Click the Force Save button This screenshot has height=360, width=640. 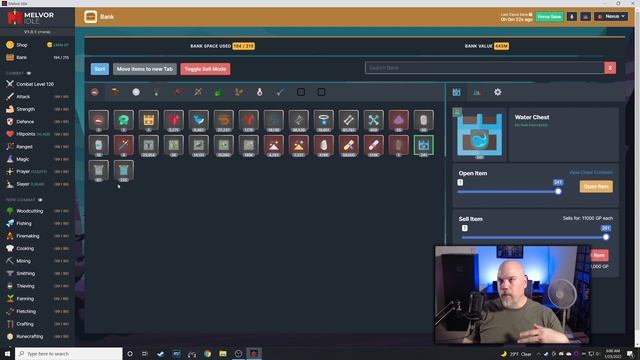click(549, 17)
